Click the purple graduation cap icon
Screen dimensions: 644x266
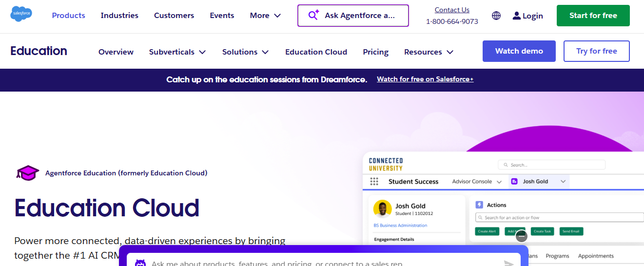(27, 173)
